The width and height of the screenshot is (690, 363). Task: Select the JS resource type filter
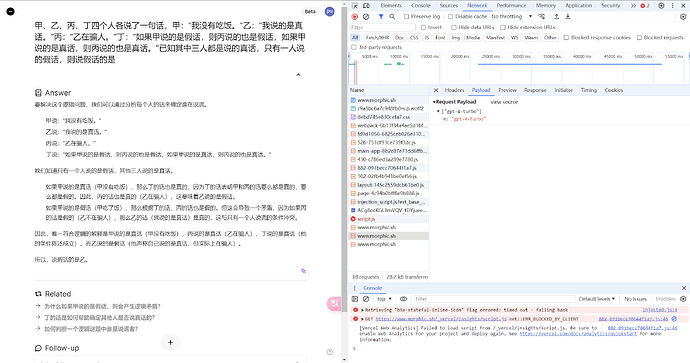(427, 38)
